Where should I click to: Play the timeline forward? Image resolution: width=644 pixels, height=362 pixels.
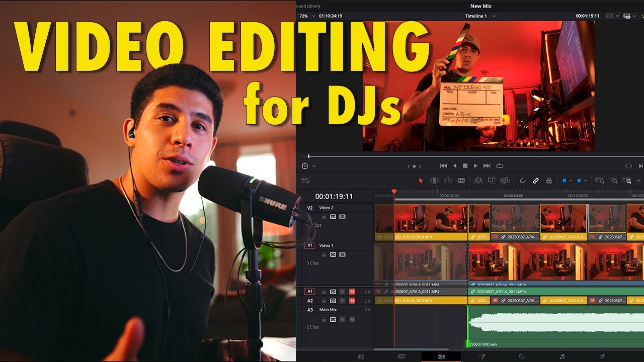pos(476,166)
